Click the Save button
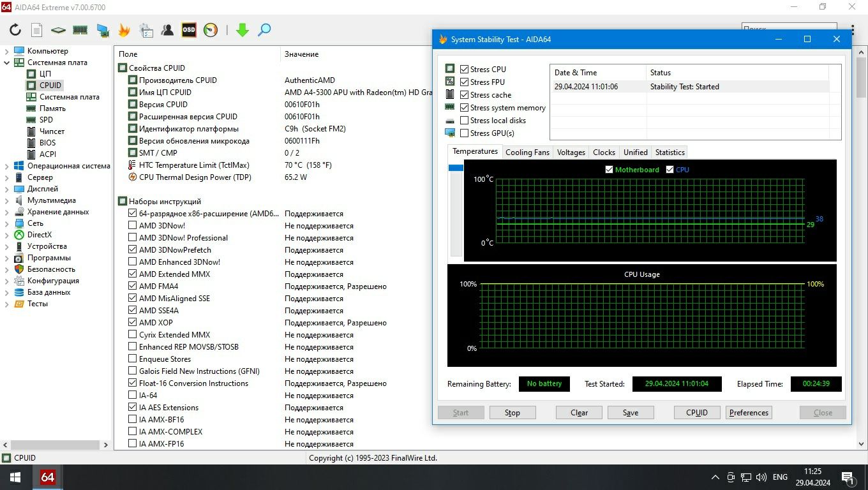The image size is (868, 490). pos(631,413)
